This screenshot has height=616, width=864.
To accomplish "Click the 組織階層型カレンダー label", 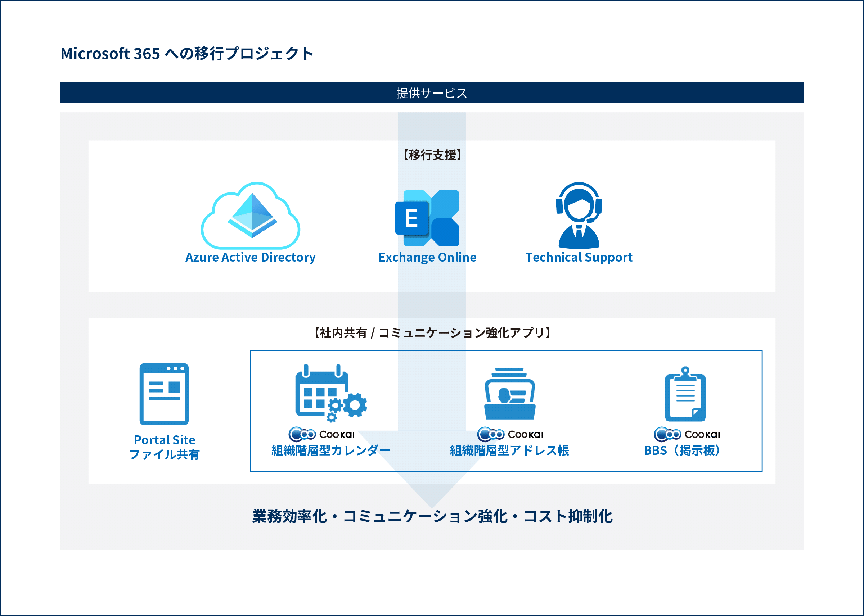I will [331, 450].
